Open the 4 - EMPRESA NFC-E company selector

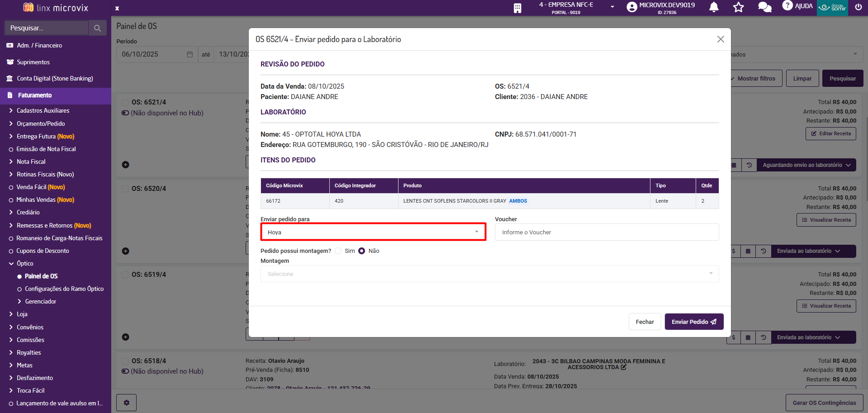[576, 8]
